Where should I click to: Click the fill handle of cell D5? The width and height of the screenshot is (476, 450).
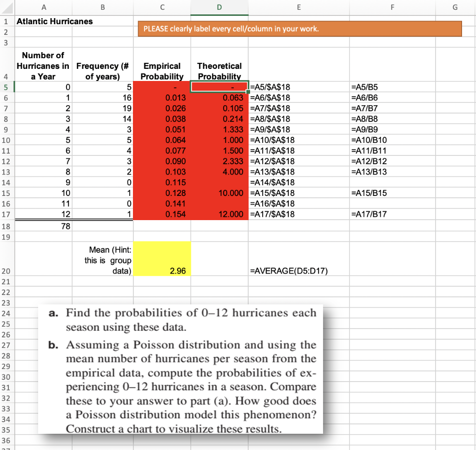[248, 92]
